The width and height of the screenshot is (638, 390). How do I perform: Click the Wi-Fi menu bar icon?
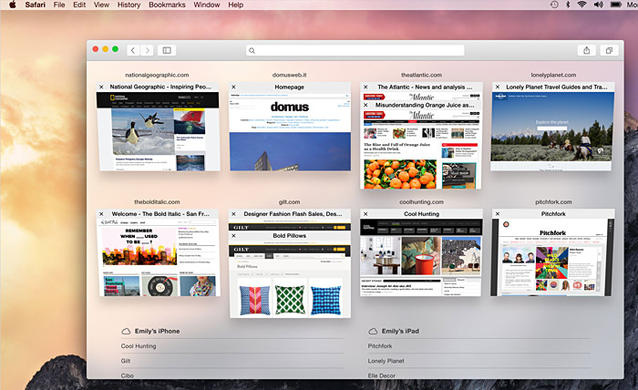[x=582, y=5]
